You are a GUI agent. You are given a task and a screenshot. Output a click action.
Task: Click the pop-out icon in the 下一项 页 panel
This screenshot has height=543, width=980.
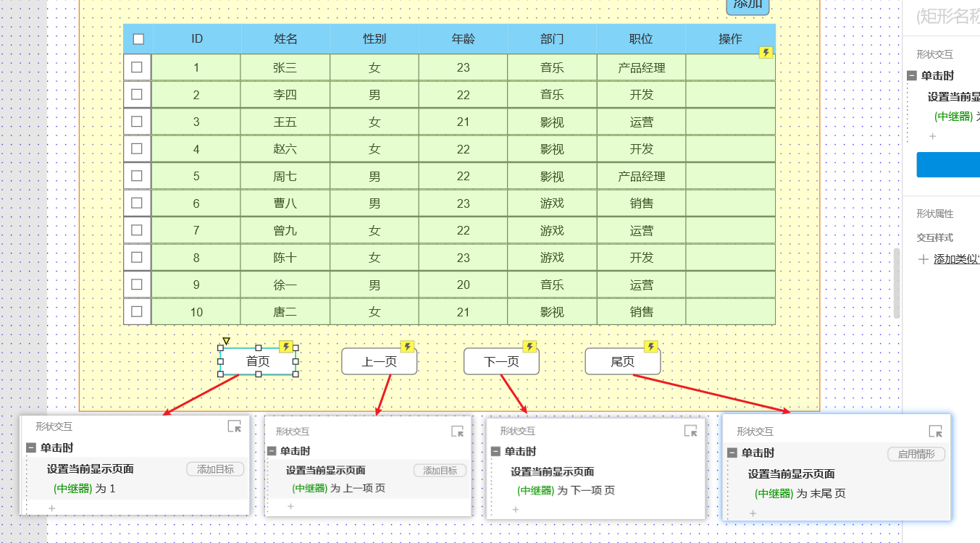click(x=690, y=431)
